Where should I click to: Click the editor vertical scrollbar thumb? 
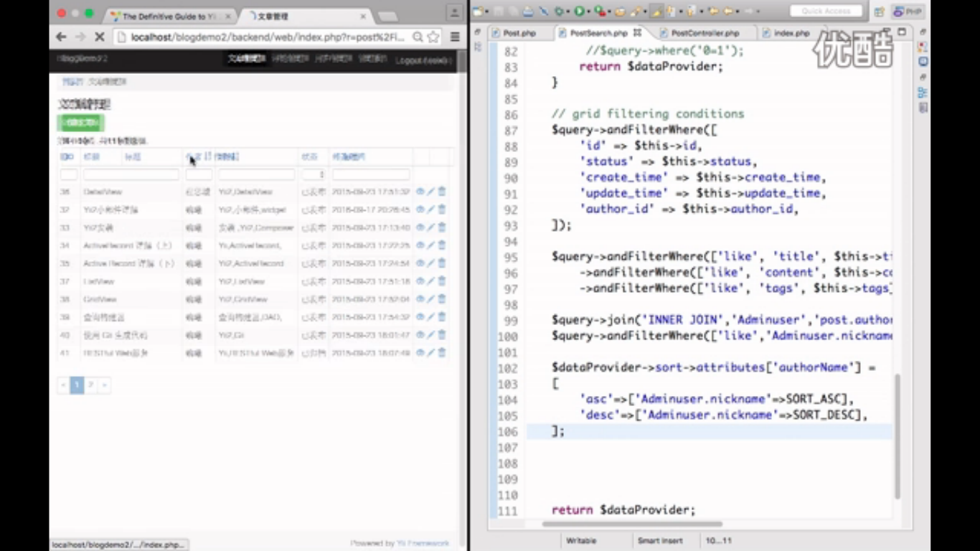point(897,435)
